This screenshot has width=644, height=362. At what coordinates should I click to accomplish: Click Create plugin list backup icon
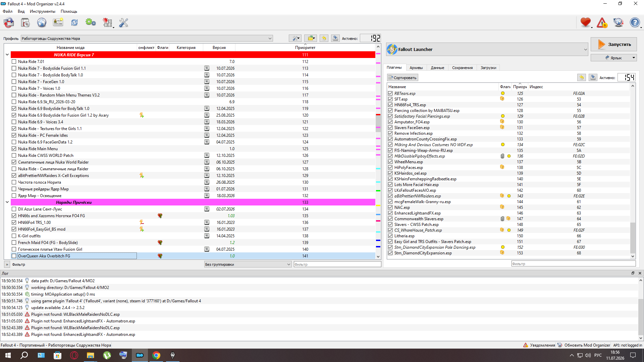593,77
